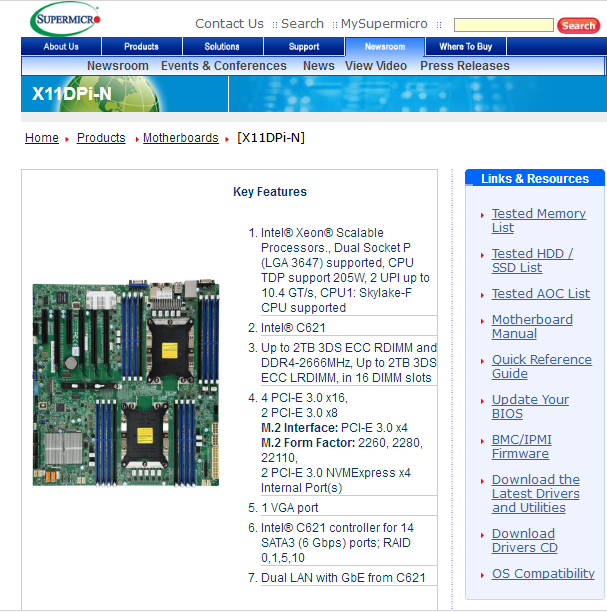Go to Motherboards breadcrumb link

(x=181, y=138)
